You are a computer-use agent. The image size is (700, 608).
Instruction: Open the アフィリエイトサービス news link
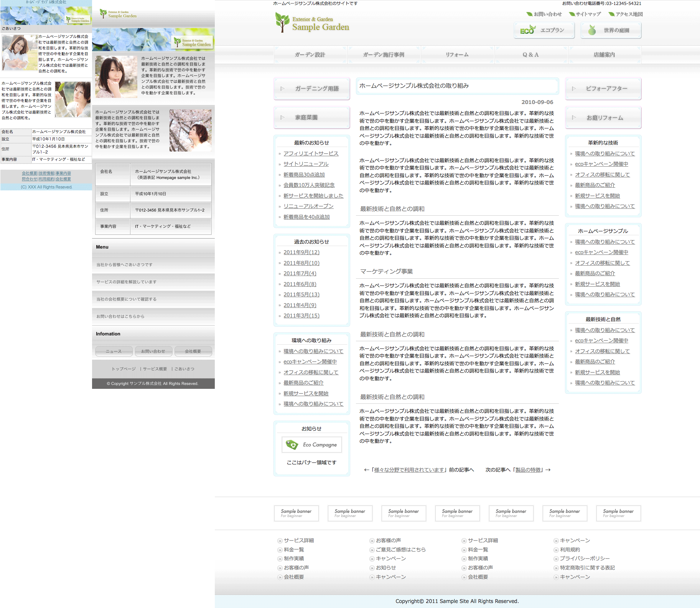pos(311,154)
